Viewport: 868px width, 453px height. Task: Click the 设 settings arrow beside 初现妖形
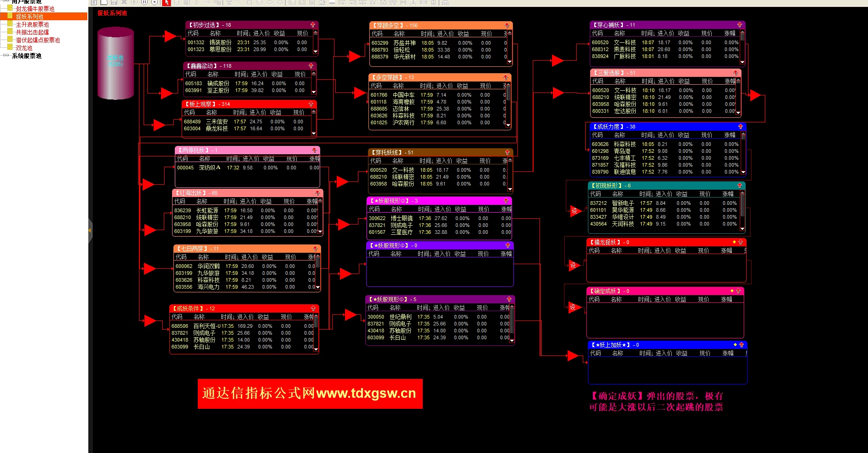(575, 211)
